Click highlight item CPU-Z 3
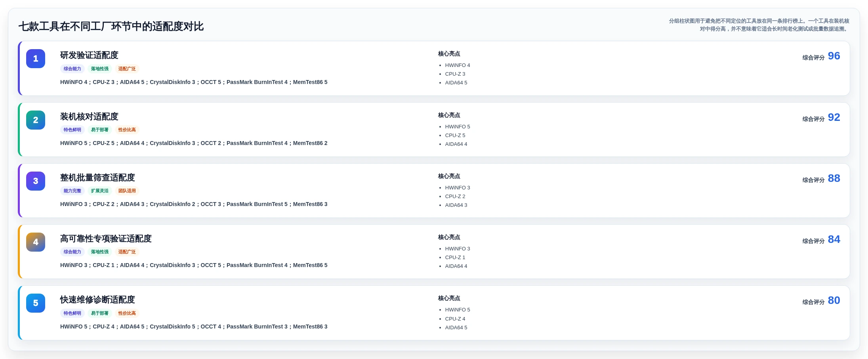Viewport: 868px width, 359px height. click(x=455, y=74)
